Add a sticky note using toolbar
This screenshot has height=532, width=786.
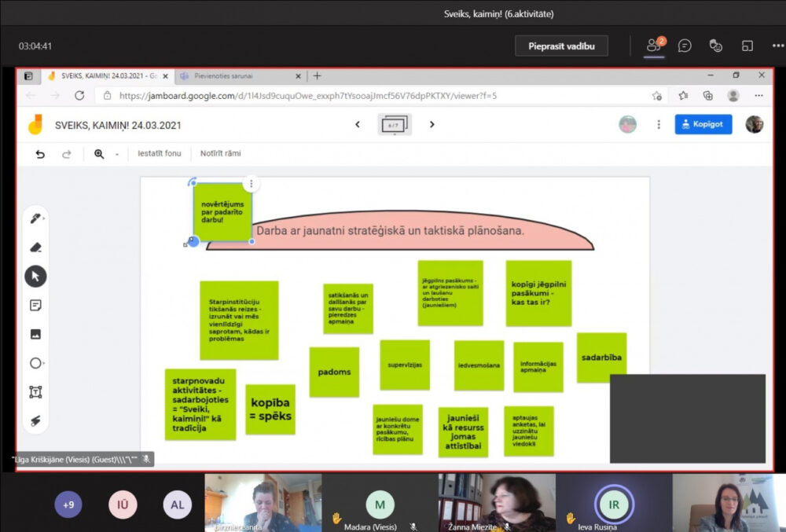[35, 305]
